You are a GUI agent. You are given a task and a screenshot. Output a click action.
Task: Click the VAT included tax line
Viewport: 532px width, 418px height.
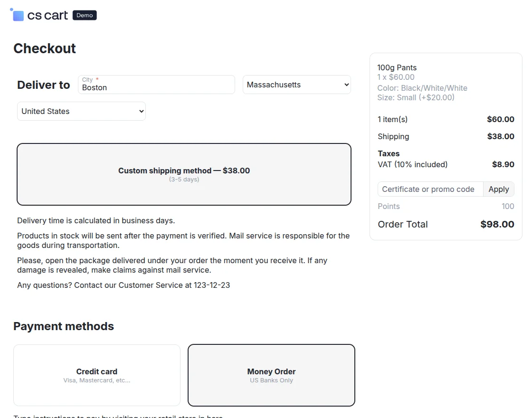pos(413,164)
